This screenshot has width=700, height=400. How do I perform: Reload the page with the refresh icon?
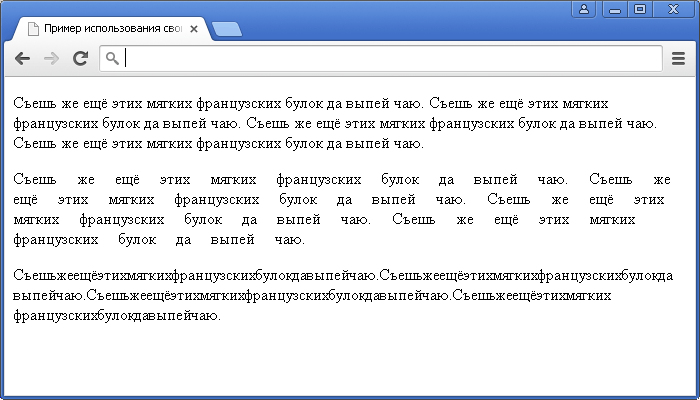[80, 58]
